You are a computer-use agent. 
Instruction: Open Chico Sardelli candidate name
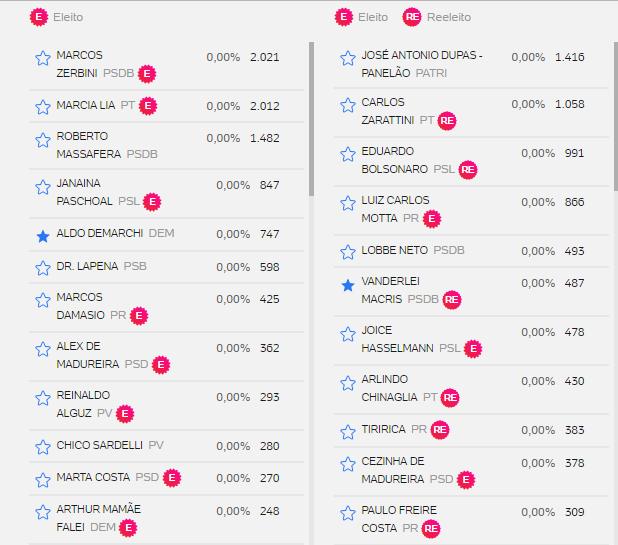click(x=99, y=445)
